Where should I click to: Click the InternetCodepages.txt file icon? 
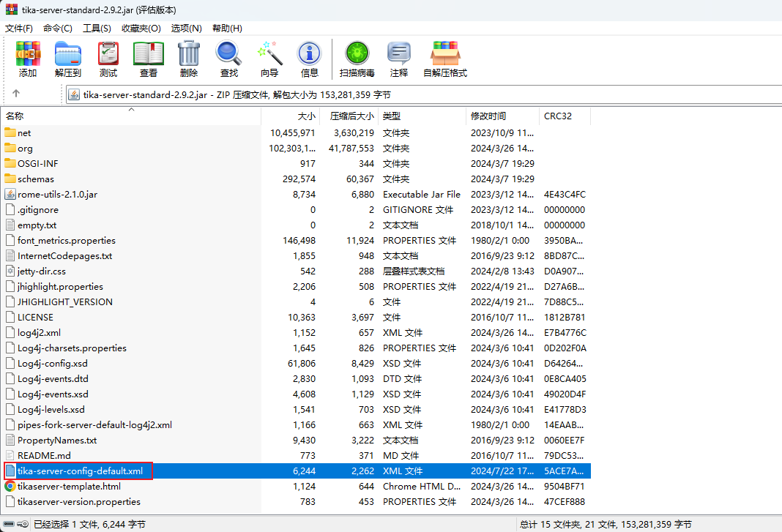coord(10,256)
